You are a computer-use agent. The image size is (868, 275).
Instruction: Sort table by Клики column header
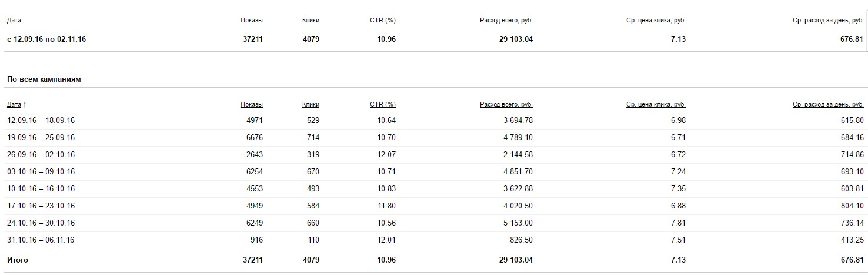click(311, 104)
